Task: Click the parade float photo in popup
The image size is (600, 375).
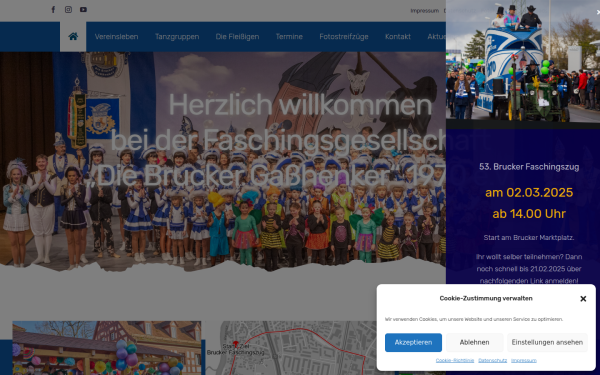Action: pyautogui.click(x=523, y=61)
